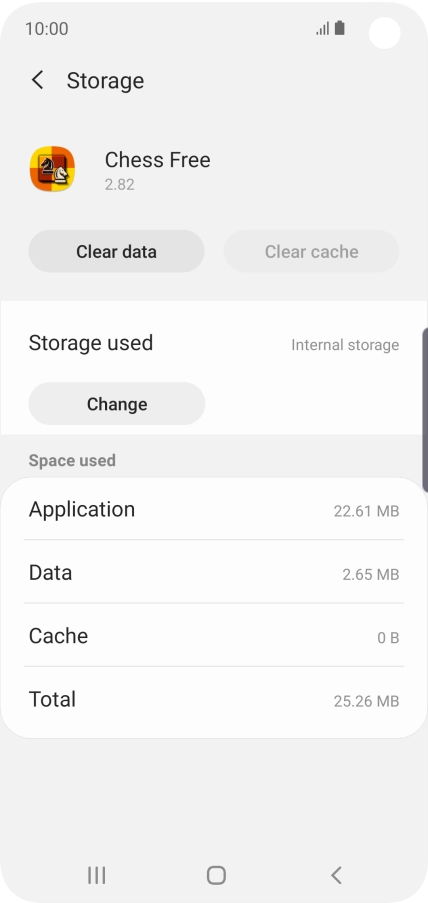
Task: Tap the home button in navigation bar
Action: click(x=216, y=875)
